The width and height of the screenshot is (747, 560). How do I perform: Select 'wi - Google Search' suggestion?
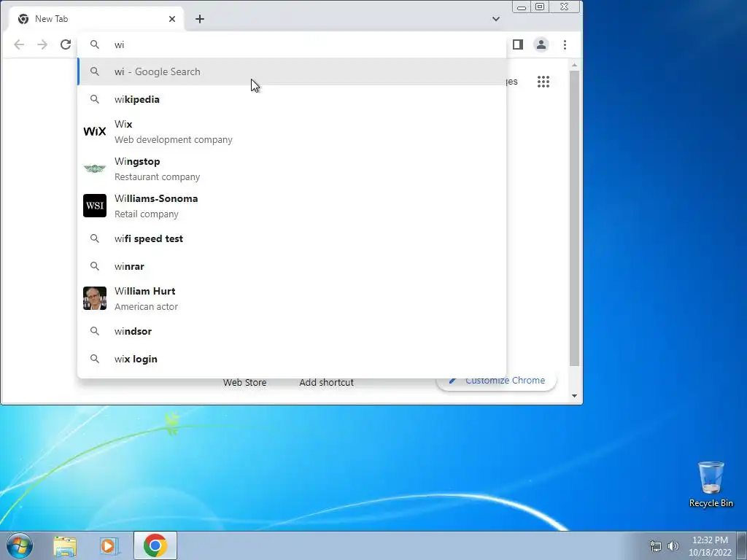point(292,71)
